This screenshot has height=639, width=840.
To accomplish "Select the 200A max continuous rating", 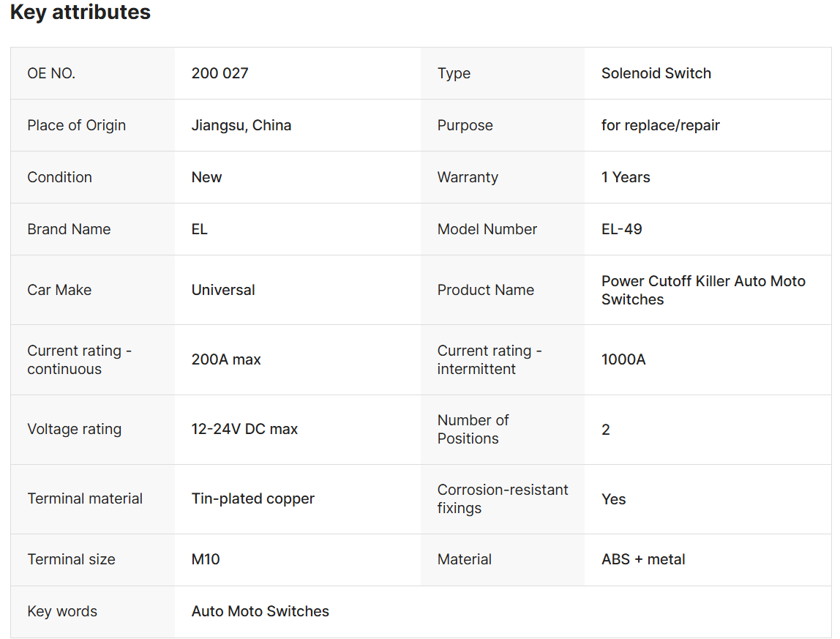I will [226, 359].
